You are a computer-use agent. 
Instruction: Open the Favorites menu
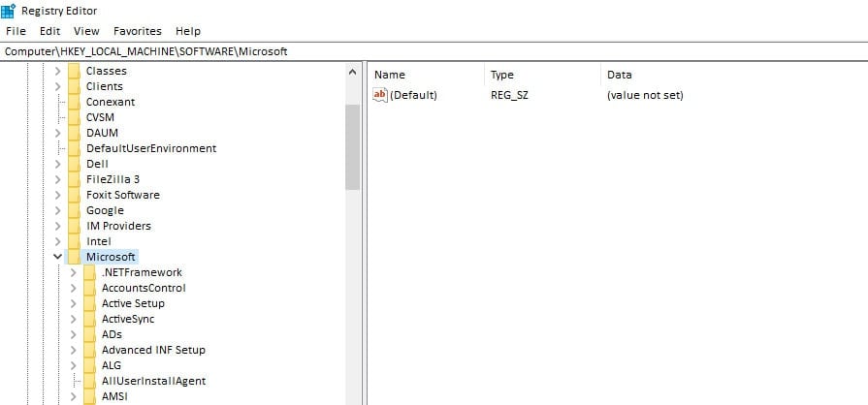[x=138, y=31]
